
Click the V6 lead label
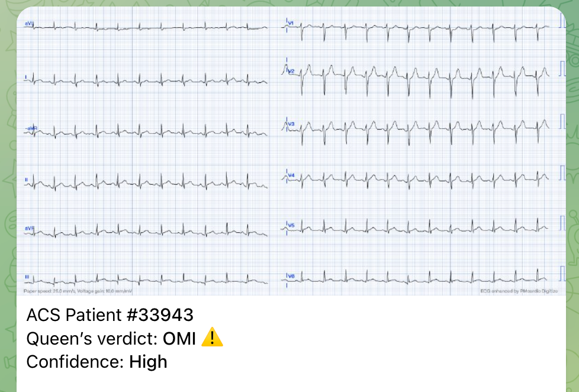click(x=291, y=276)
